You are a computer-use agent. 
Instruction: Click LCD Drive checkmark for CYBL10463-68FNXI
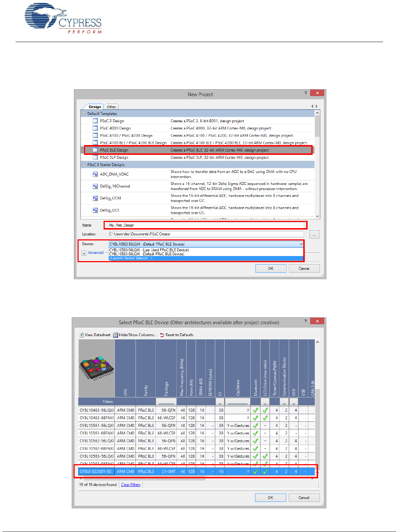(265, 418)
